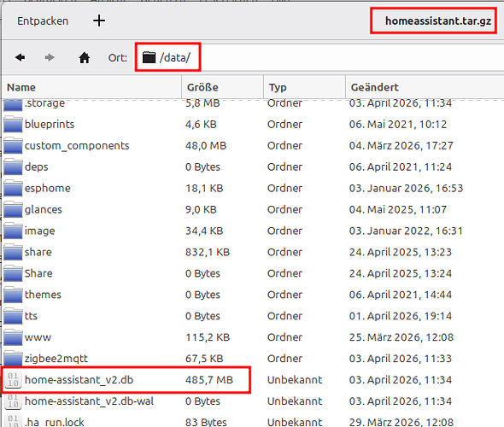Sort by the Name column header
Screen dimensions: 504x427
tap(92, 87)
